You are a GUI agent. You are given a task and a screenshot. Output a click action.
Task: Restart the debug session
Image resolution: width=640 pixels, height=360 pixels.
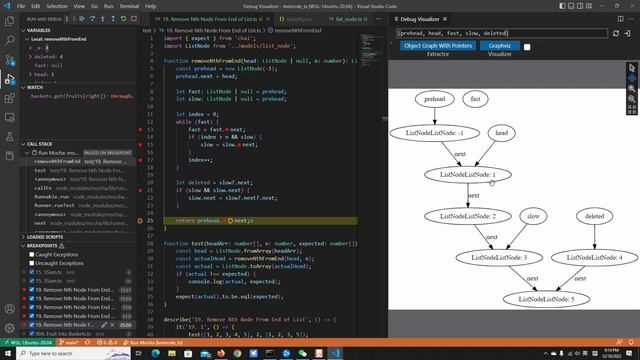click(x=123, y=19)
